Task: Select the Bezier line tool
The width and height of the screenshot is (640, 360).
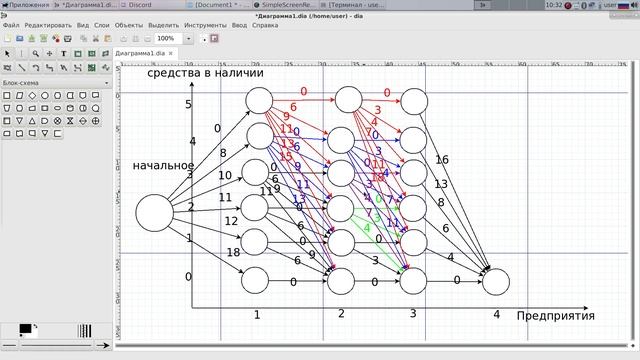Action: 78,67
